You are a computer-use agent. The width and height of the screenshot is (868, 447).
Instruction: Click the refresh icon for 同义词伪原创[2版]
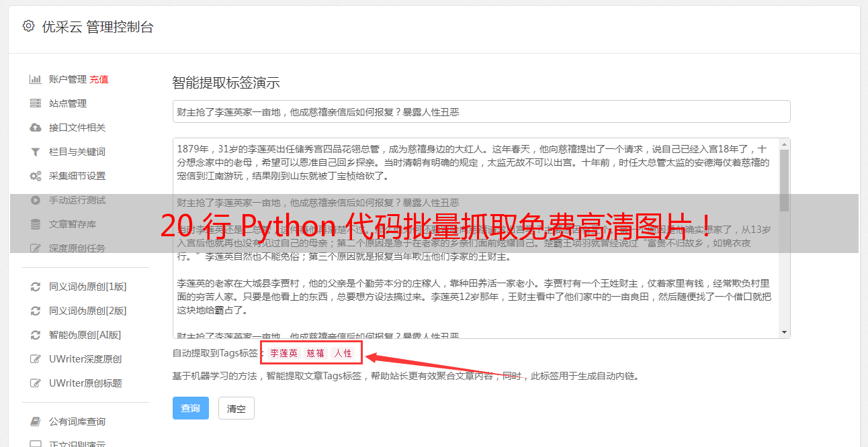point(36,311)
